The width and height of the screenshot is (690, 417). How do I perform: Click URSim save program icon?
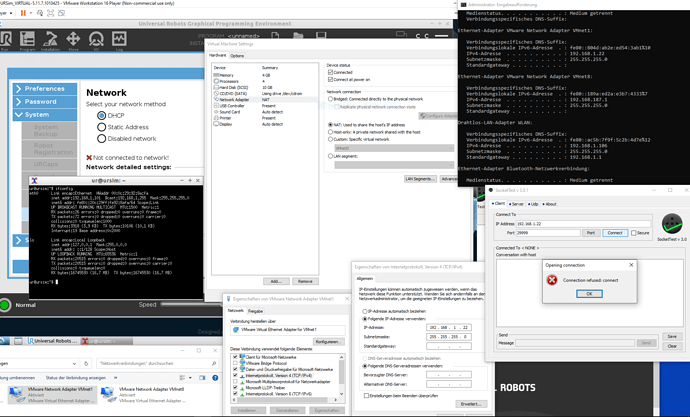(321, 36)
